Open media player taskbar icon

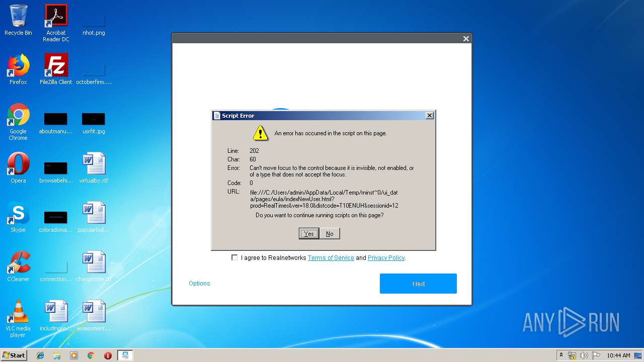[74, 355]
